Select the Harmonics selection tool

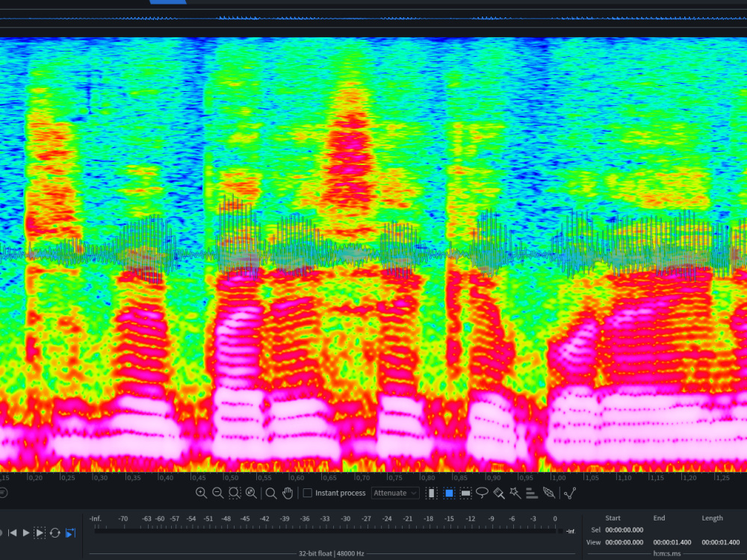pos(532,494)
